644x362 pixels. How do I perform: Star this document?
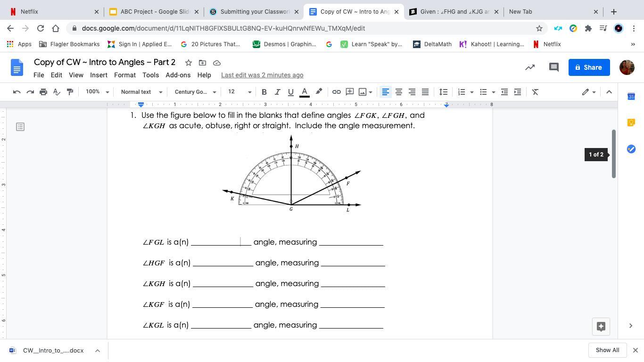(x=188, y=63)
